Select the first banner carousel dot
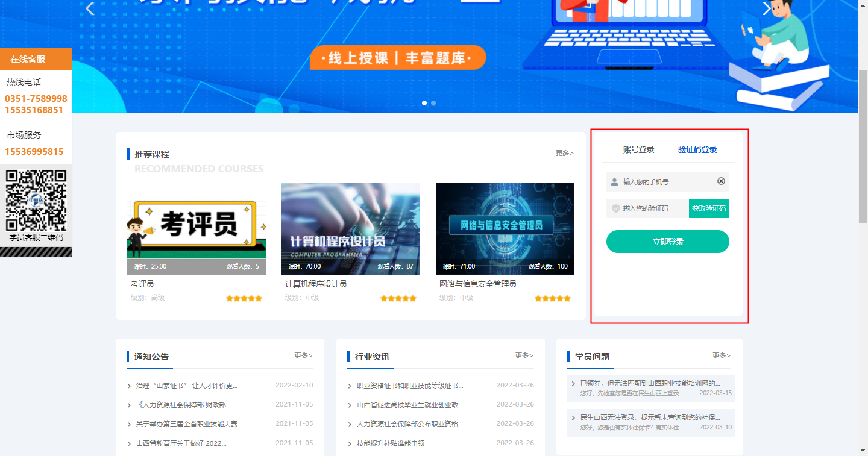This screenshot has height=456, width=868. pos(424,103)
